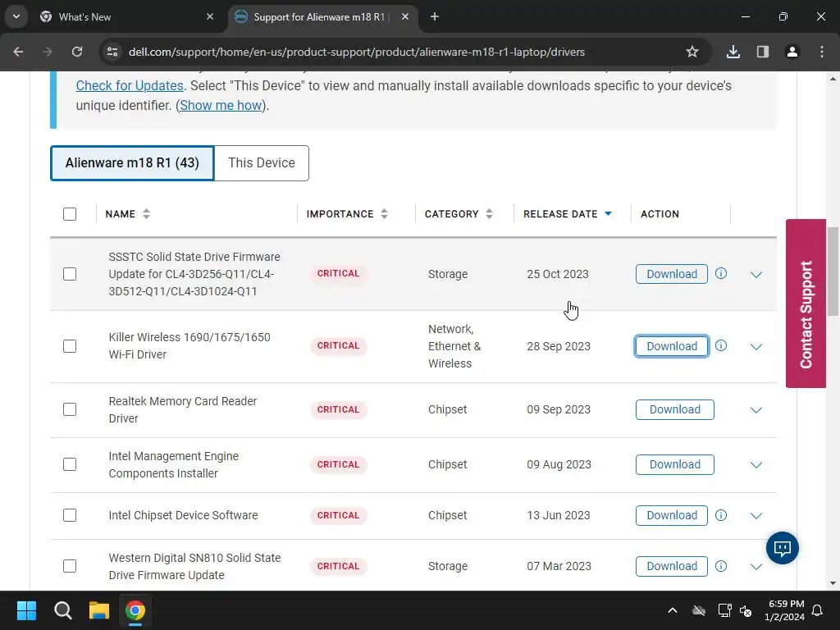Open the notifications bell icon
This screenshot has height=630, width=840.
pos(818,610)
